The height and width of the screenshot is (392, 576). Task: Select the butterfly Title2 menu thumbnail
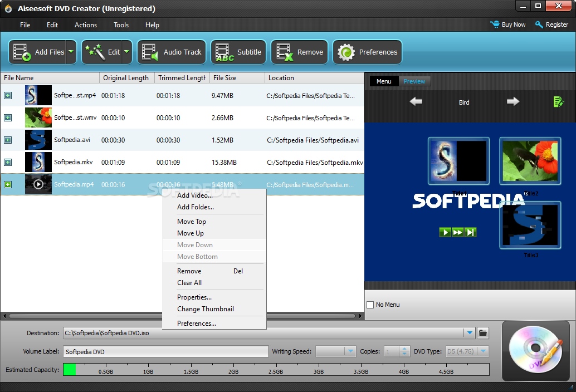(530, 161)
